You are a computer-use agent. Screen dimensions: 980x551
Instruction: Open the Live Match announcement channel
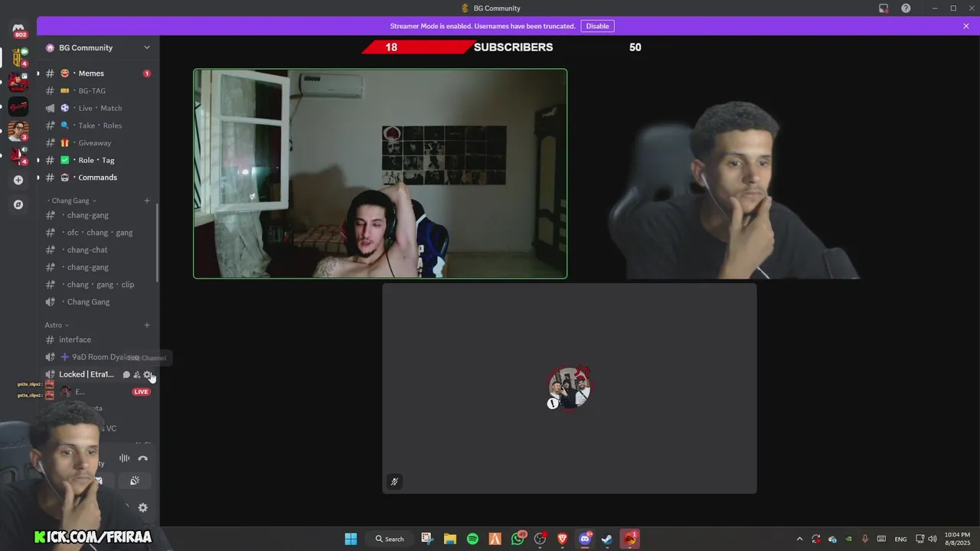click(x=98, y=108)
